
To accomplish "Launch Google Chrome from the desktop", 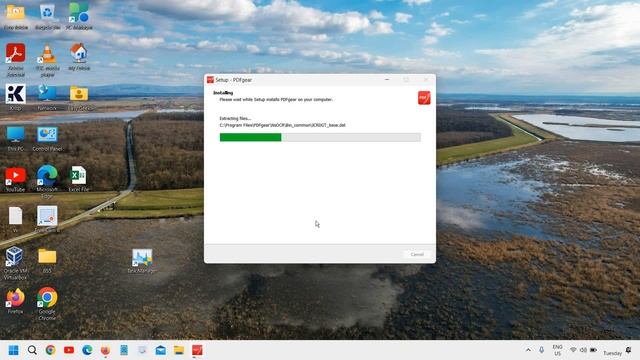I will [47, 303].
